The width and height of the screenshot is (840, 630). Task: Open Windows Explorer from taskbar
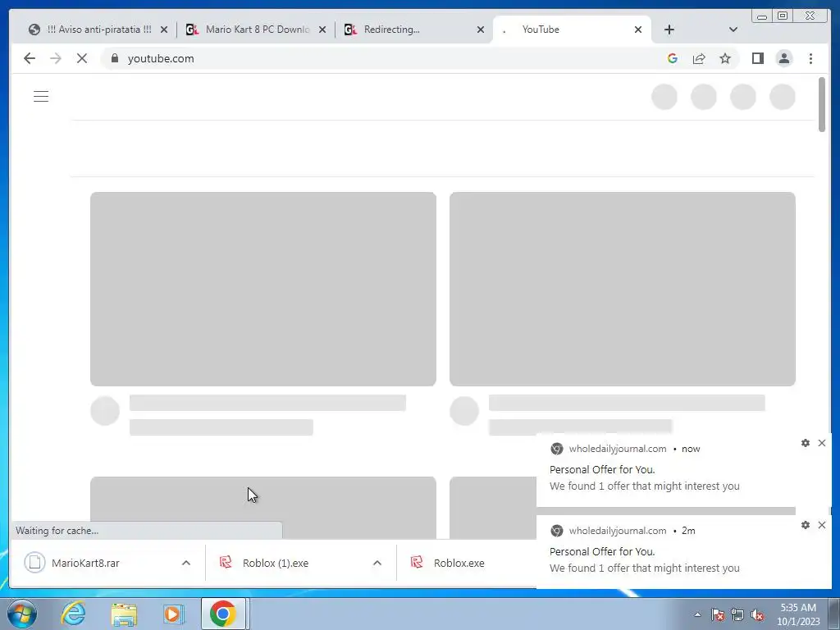click(x=124, y=614)
